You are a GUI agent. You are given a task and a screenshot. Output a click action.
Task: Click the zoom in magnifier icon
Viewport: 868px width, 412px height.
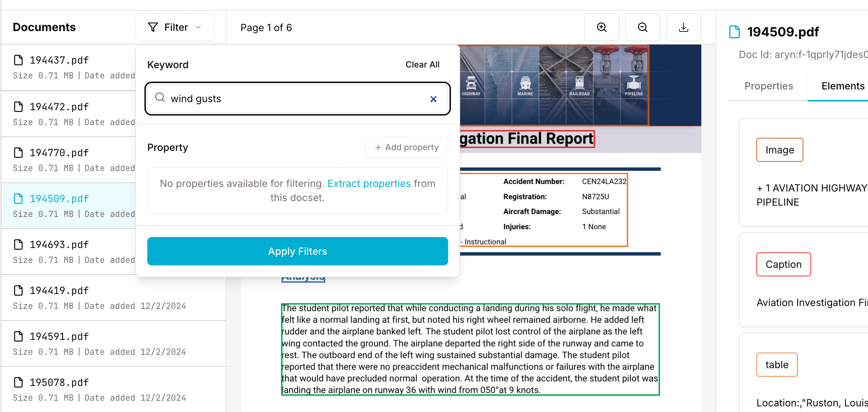(601, 27)
